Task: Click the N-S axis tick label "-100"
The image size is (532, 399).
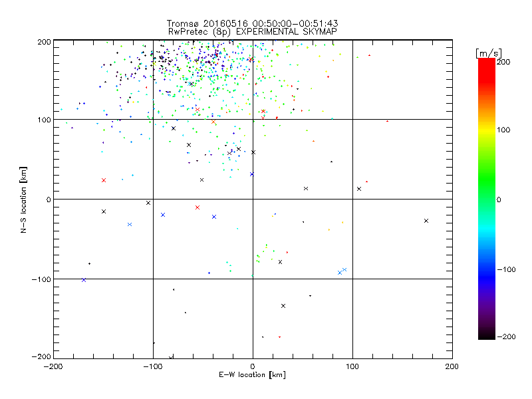Action: (x=41, y=279)
